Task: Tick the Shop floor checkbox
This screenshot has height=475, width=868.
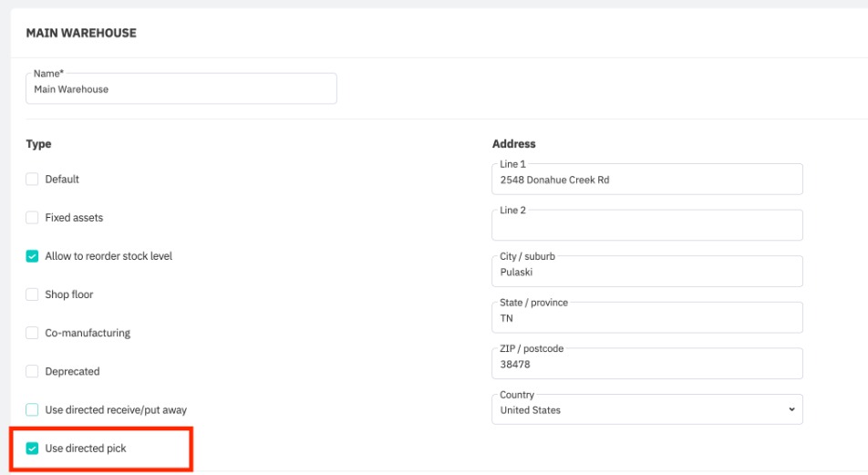Action: pyautogui.click(x=33, y=294)
